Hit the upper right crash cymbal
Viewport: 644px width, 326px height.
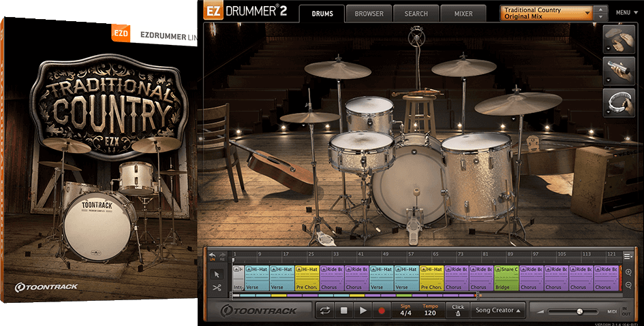(x=463, y=67)
